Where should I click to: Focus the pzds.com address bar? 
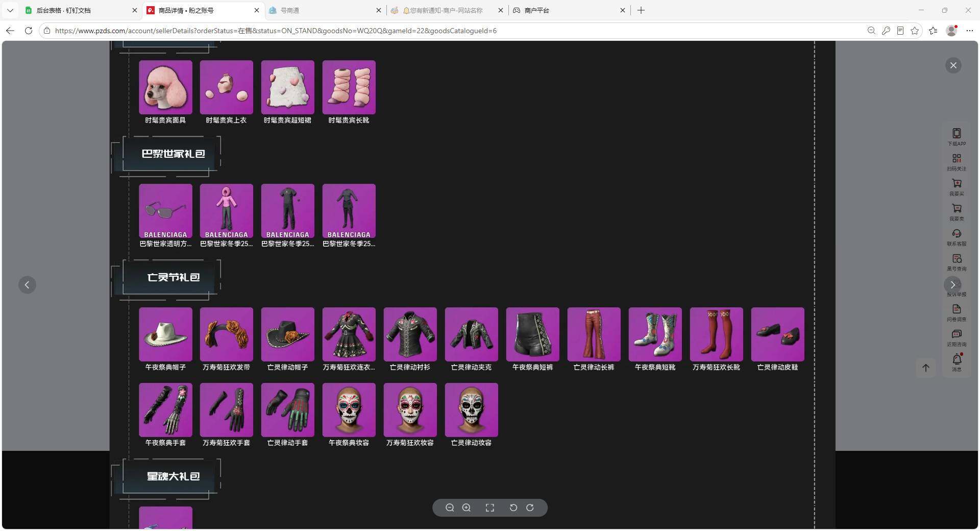point(449,31)
